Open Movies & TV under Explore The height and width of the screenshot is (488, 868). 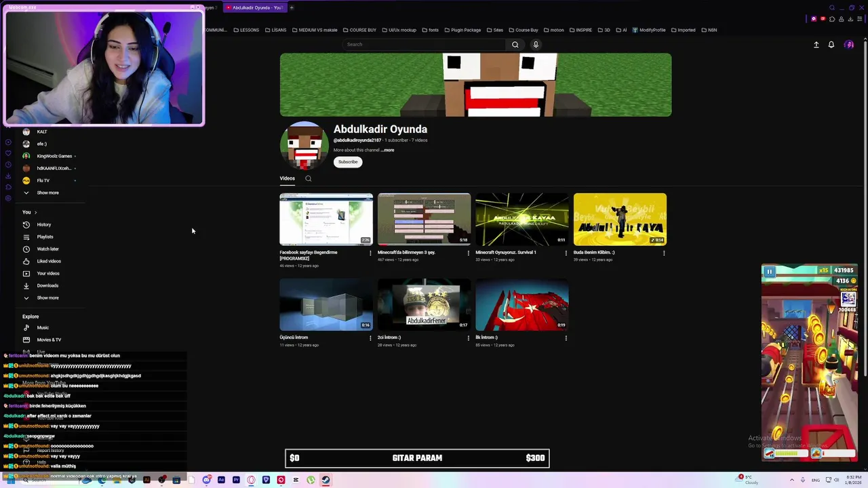[x=49, y=340]
